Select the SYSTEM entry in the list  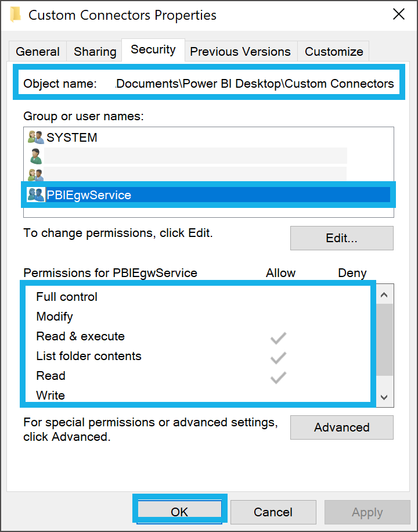[208, 138]
